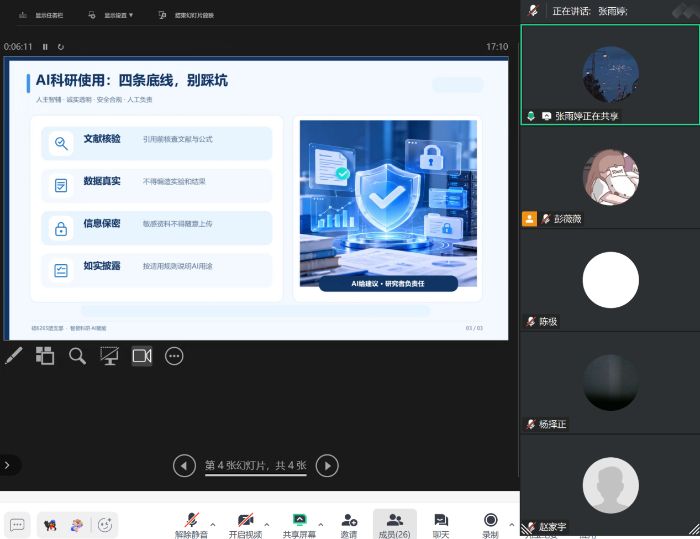
Task: Expand recording options next to 录制
Action: coord(512,525)
